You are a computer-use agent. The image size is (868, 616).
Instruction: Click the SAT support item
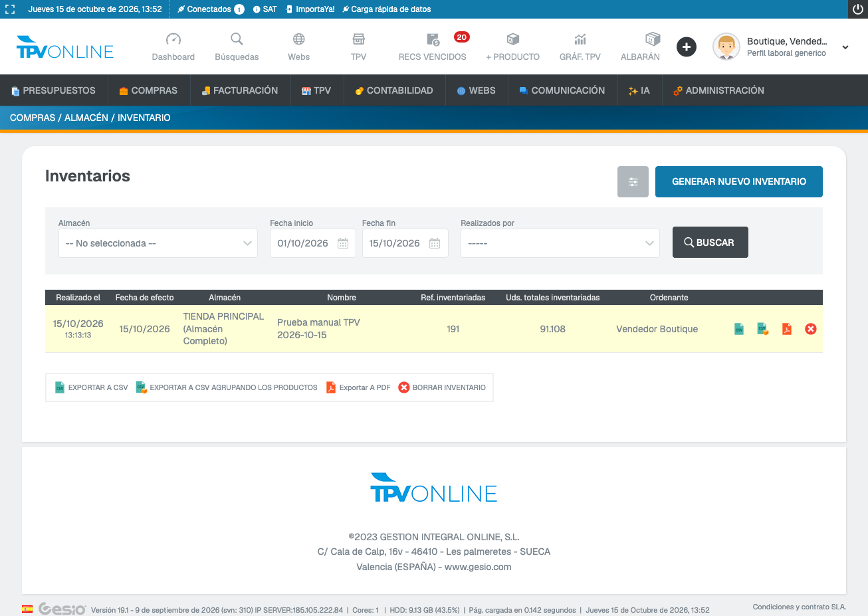pyautogui.click(x=265, y=9)
